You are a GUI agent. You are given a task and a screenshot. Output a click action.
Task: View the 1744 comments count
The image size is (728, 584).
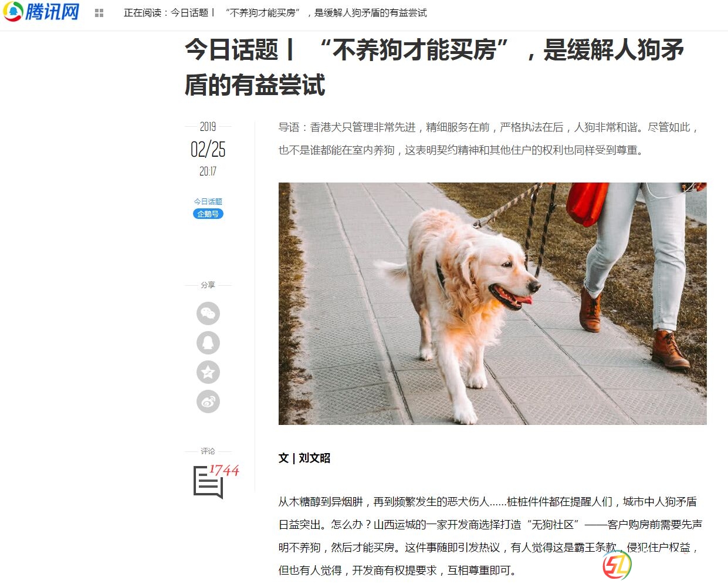pos(224,471)
